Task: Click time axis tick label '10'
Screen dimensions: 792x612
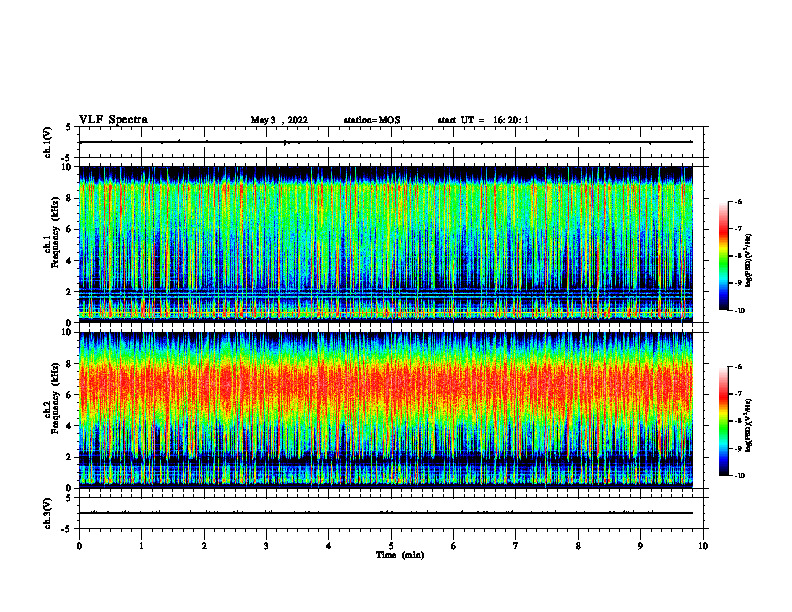Action: tap(703, 546)
